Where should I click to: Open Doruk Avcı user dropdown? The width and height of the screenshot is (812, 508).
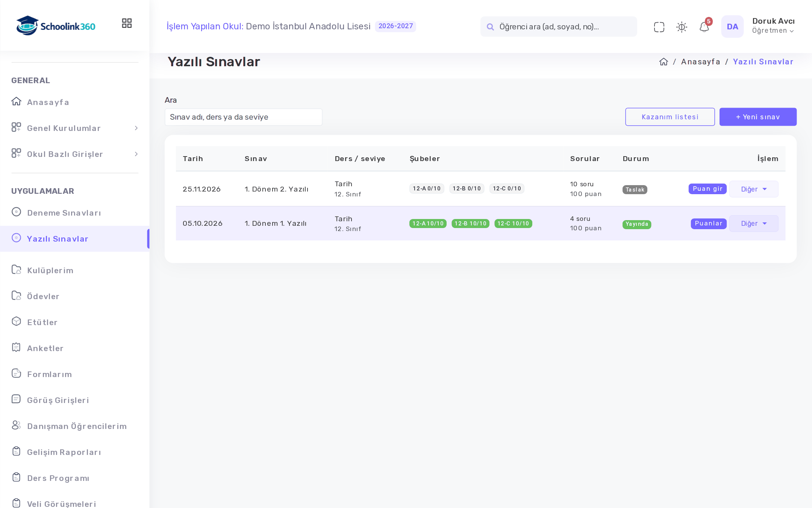point(773,26)
